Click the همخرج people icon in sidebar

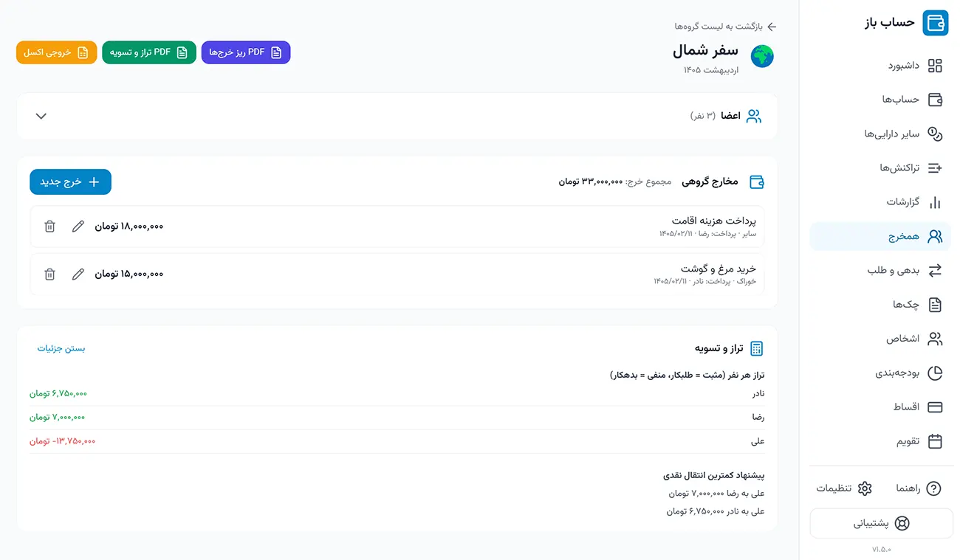coord(935,236)
